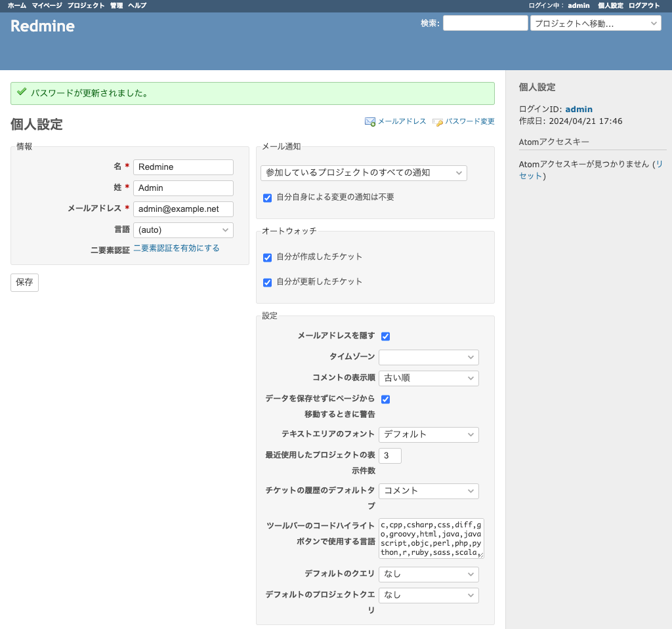Toggle データを保存せずにページから移動するときに警告 checkbox
The height and width of the screenshot is (629, 672).
pyautogui.click(x=386, y=399)
